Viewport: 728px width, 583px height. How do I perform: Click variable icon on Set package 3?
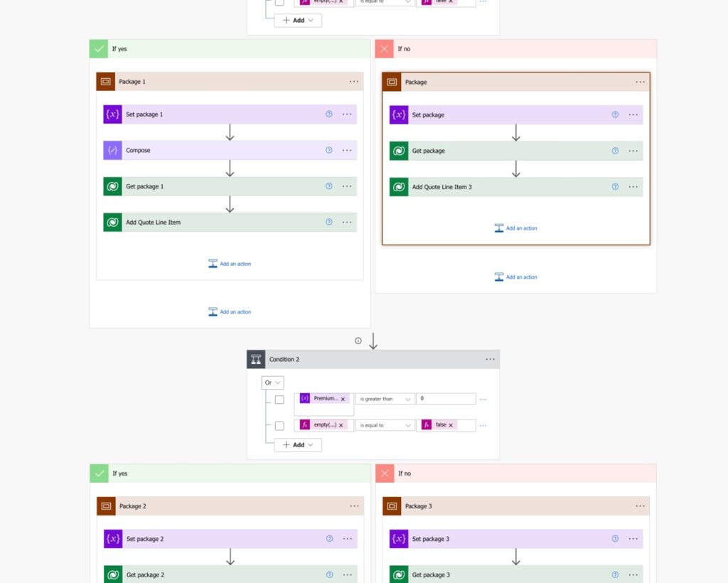(399, 539)
